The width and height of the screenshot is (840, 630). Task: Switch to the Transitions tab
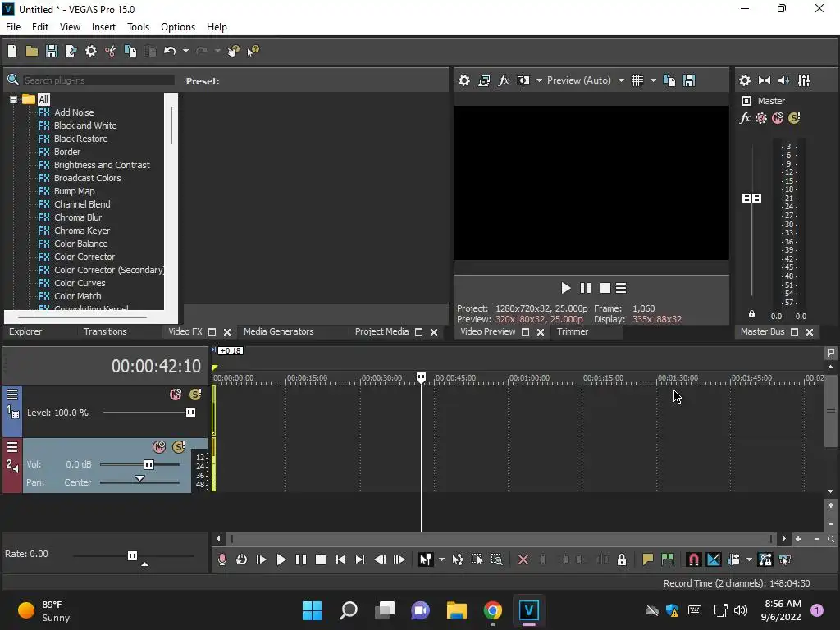coord(105,331)
